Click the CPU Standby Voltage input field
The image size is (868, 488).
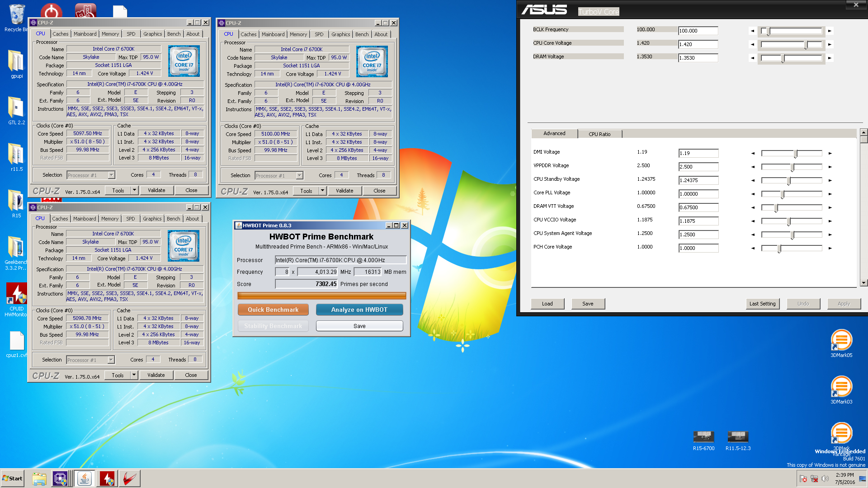coord(698,180)
